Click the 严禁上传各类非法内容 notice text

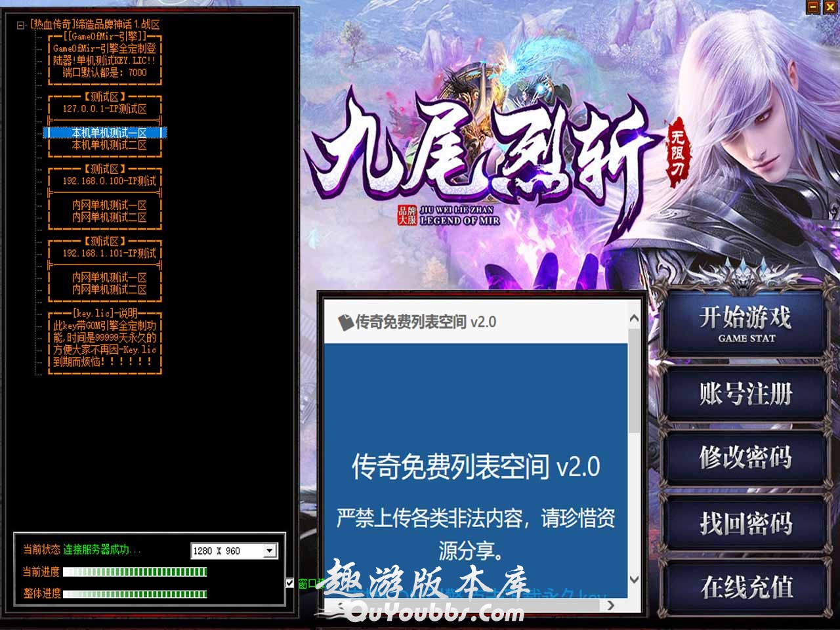[476, 534]
